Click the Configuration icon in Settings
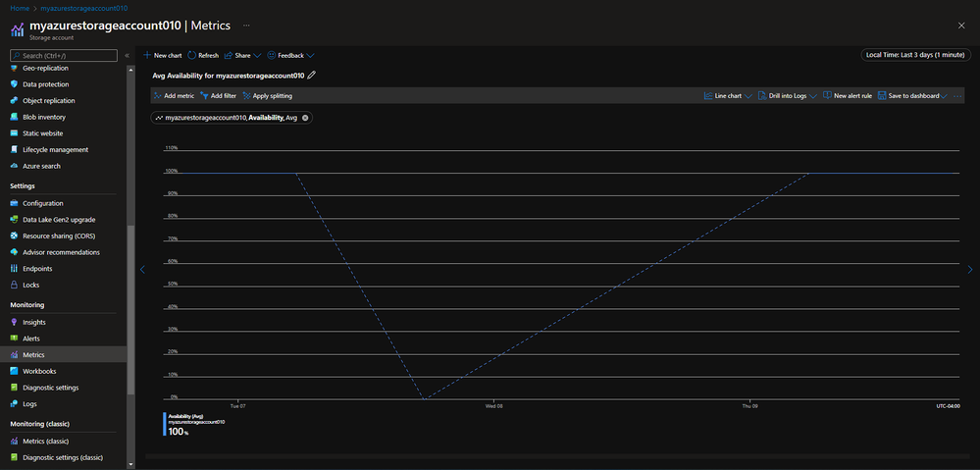 tap(15, 203)
